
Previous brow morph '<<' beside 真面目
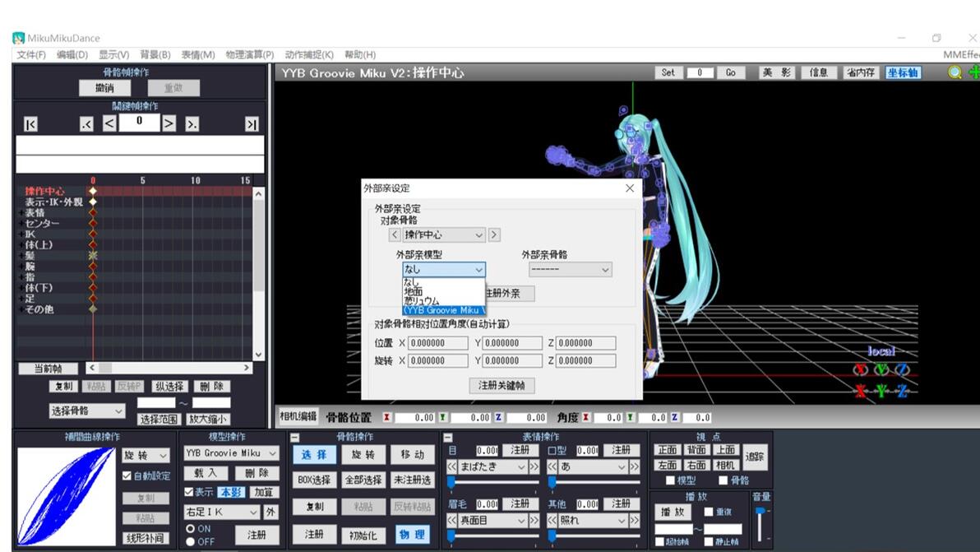pos(452,520)
